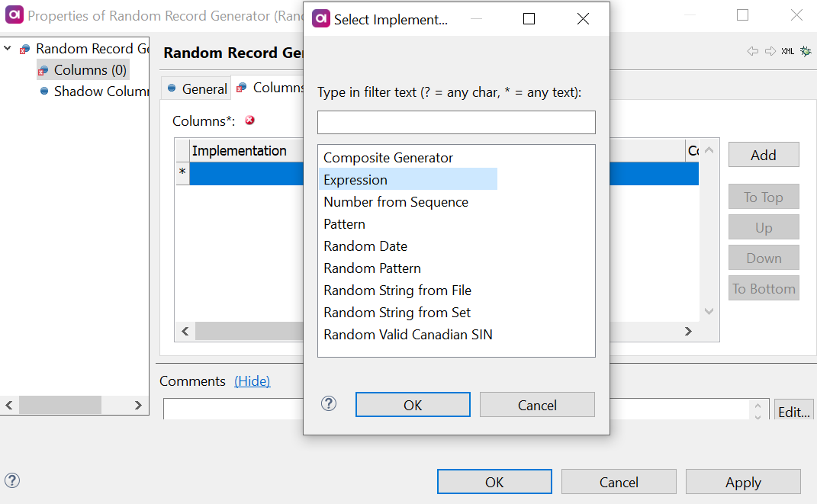The height and width of the screenshot is (504, 817).
Task: Confirm selection with OK in the dialog
Action: [413, 404]
